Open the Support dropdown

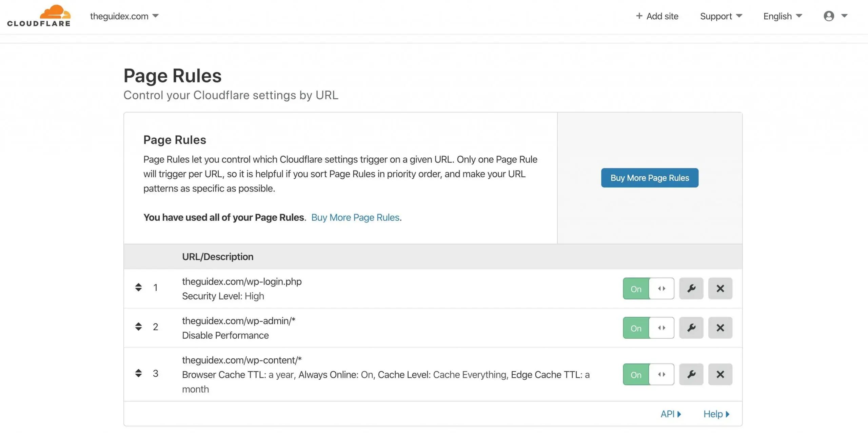(x=721, y=16)
